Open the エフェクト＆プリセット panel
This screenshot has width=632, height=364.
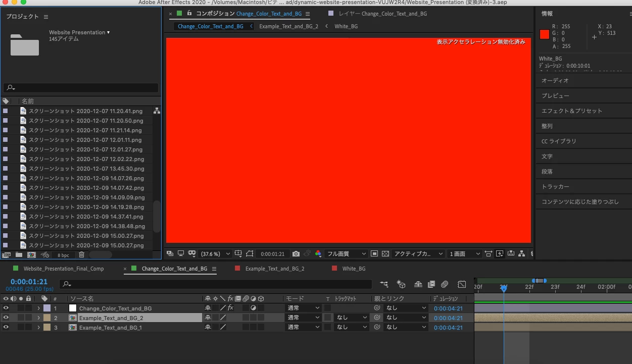(x=572, y=111)
